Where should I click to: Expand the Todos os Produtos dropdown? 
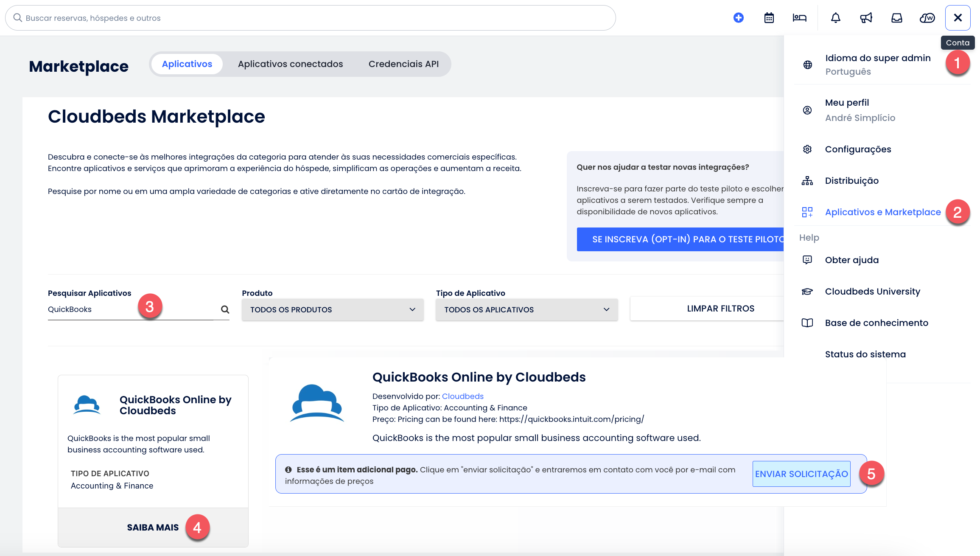click(333, 309)
